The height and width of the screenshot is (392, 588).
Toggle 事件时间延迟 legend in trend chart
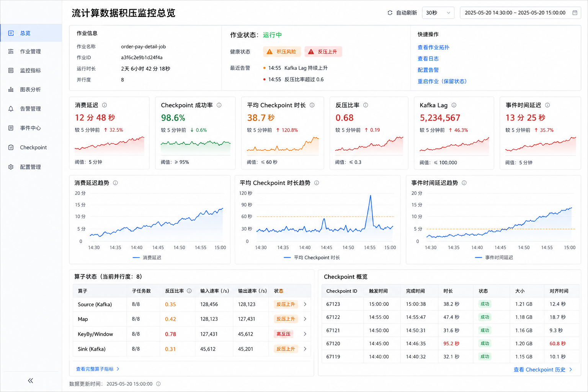click(x=494, y=258)
